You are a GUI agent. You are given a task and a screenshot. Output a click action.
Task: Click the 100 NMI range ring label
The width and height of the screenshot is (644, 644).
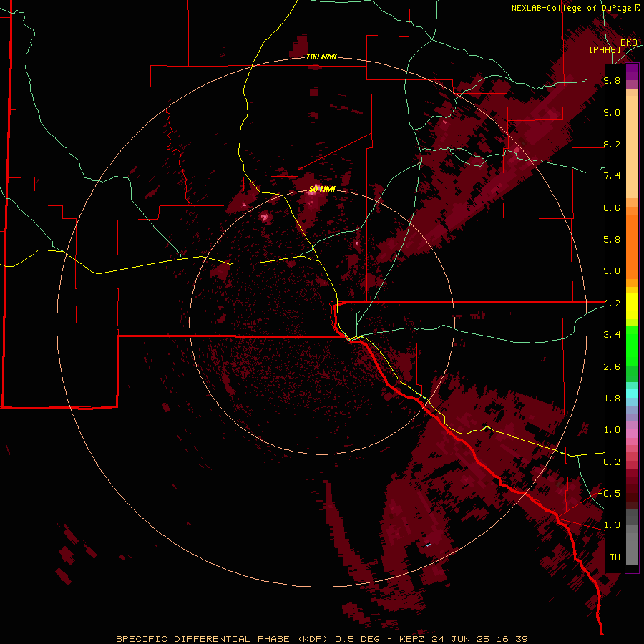click(321, 57)
